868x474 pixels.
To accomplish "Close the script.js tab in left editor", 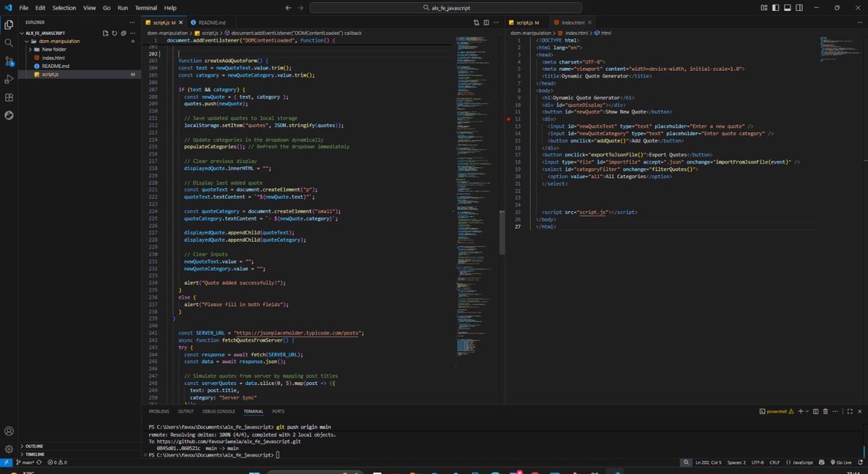I will (x=182, y=23).
